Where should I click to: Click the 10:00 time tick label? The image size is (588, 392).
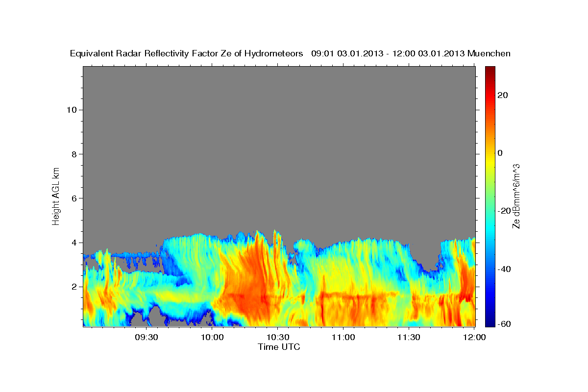point(212,337)
